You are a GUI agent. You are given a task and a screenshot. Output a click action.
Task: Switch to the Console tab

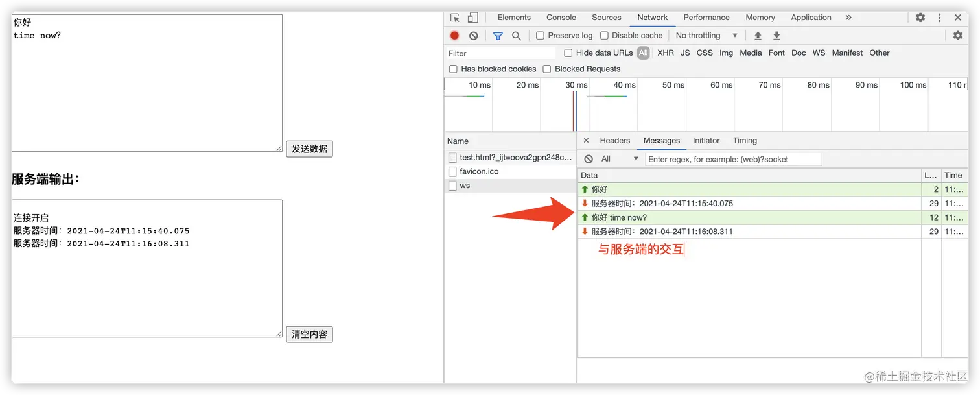click(561, 18)
